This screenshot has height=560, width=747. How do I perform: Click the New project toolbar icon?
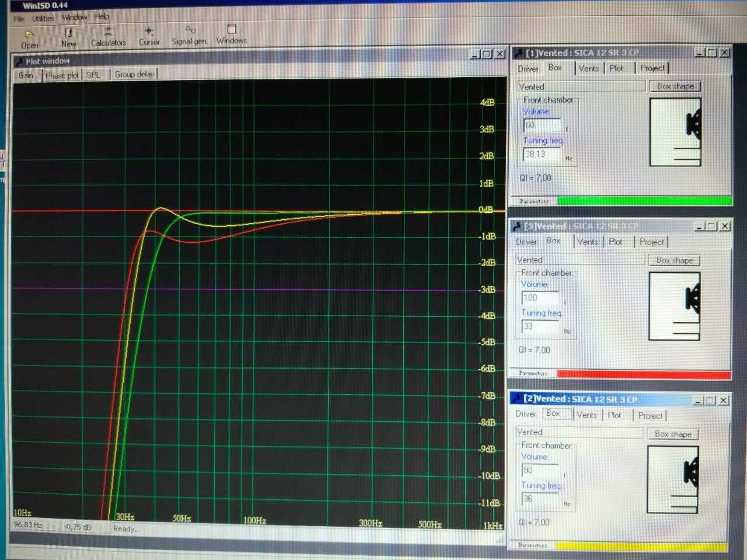click(68, 38)
